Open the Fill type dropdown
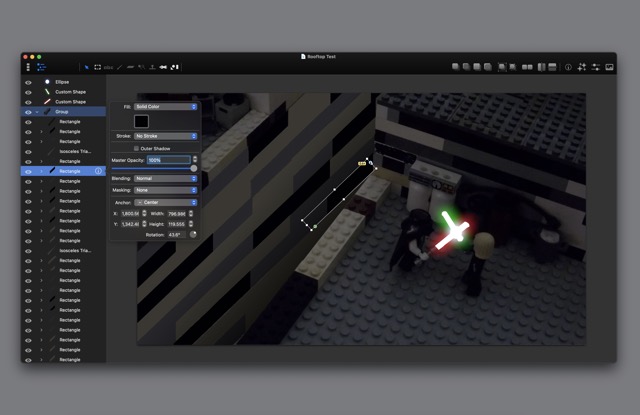 tap(165, 106)
